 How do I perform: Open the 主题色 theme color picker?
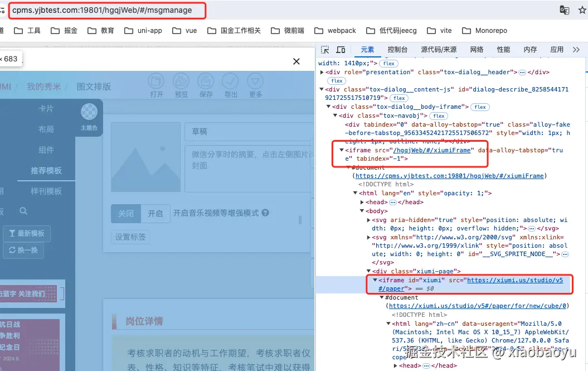click(x=89, y=117)
